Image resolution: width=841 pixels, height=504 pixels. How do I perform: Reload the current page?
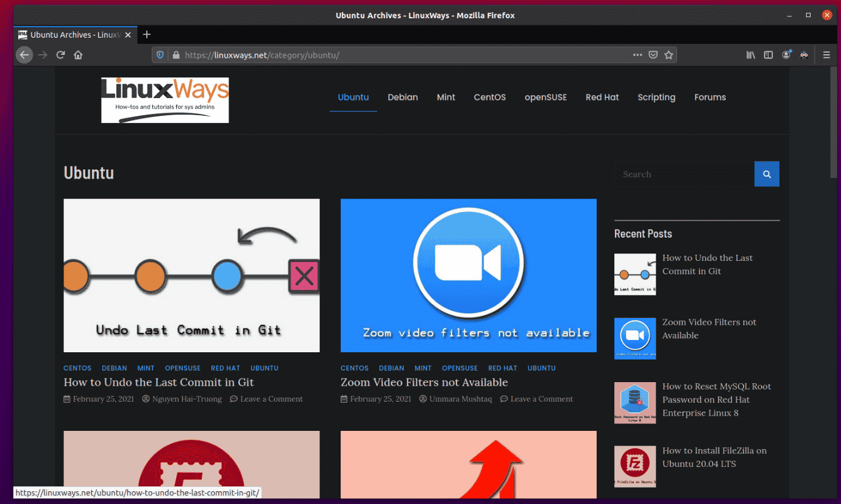(60, 55)
